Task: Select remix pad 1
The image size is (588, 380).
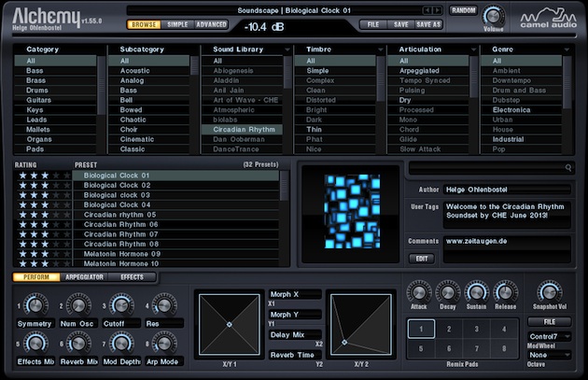Action: pos(421,329)
